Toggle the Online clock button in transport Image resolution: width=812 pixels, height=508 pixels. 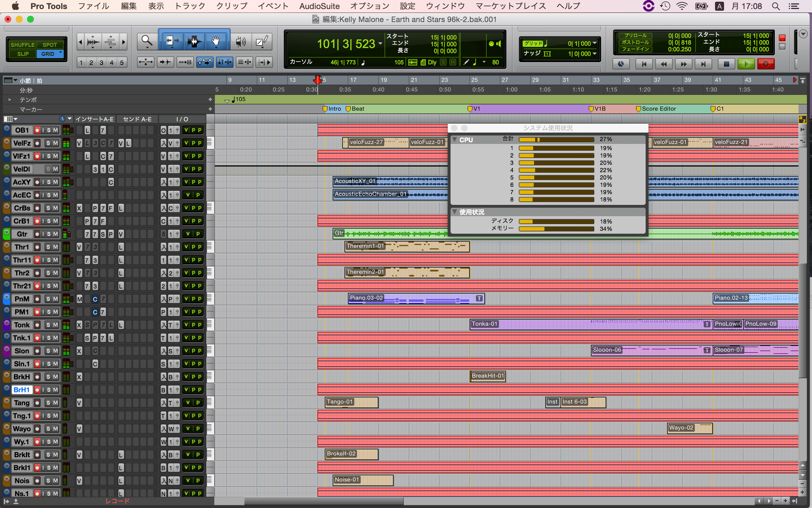coord(621,63)
